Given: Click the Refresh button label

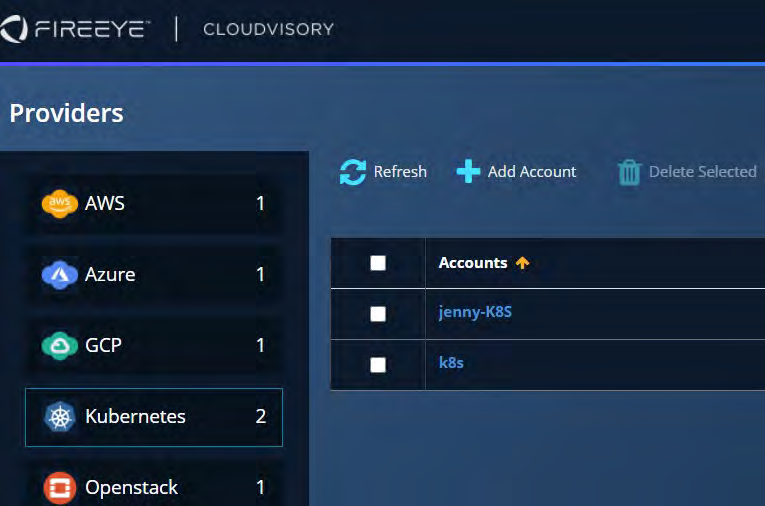Looking at the screenshot, I should [x=400, y=172].
